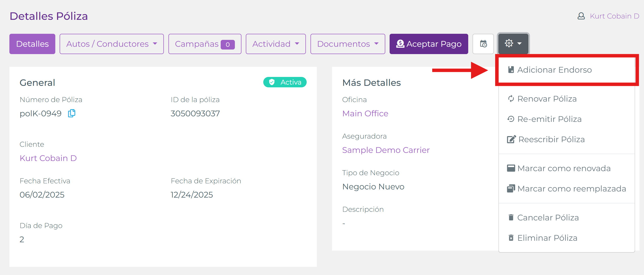Click the user profile icon

(x=581, y=16)
